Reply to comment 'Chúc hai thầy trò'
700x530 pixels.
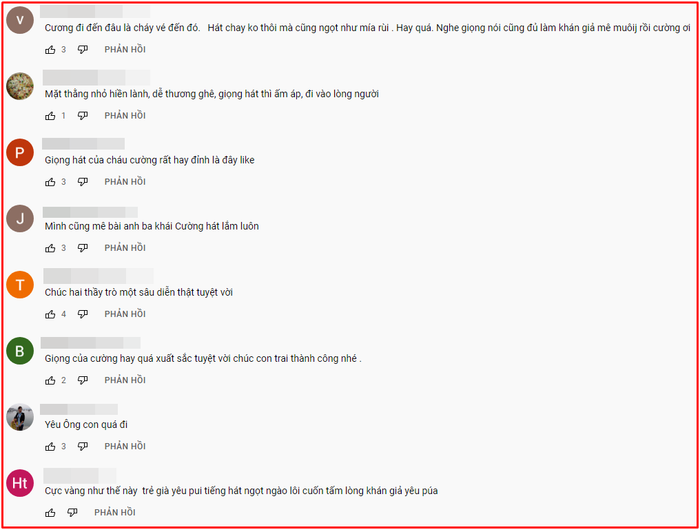[125, 314]
